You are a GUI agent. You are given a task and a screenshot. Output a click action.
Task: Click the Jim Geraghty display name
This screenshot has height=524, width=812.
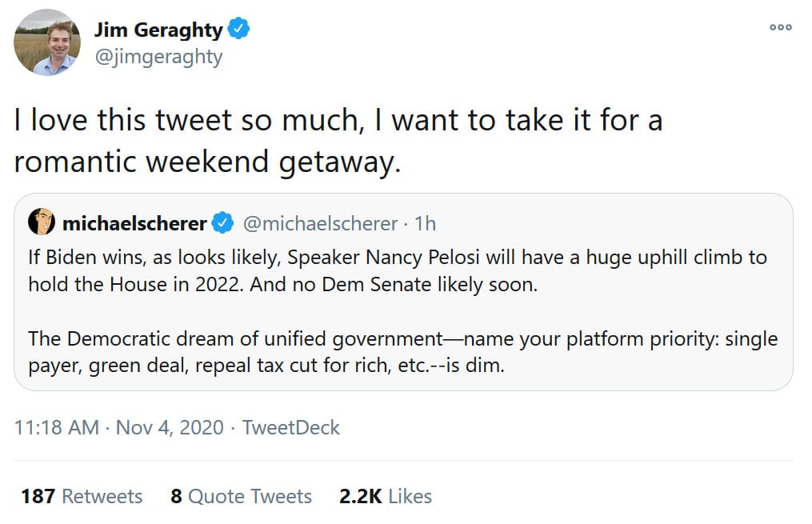(158, 30)
